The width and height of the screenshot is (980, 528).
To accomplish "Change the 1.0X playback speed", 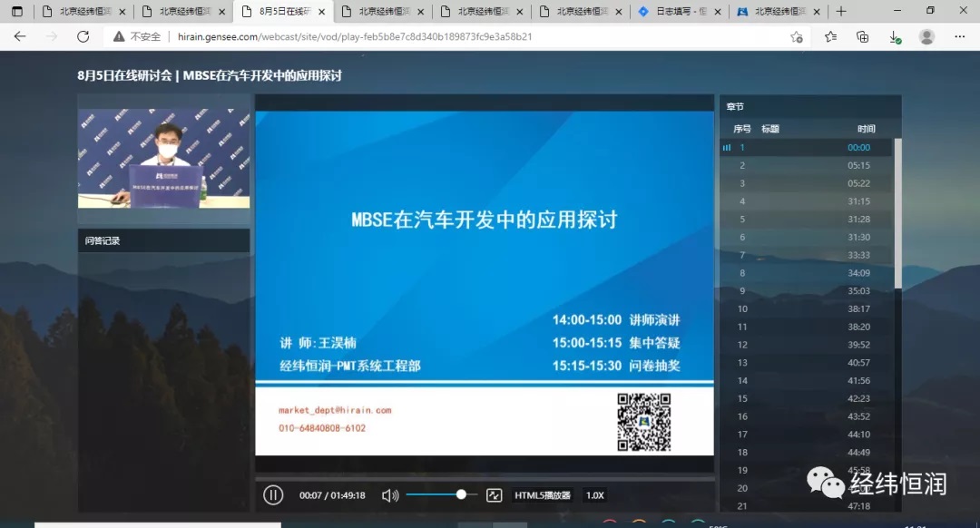I will coord(595,495).
